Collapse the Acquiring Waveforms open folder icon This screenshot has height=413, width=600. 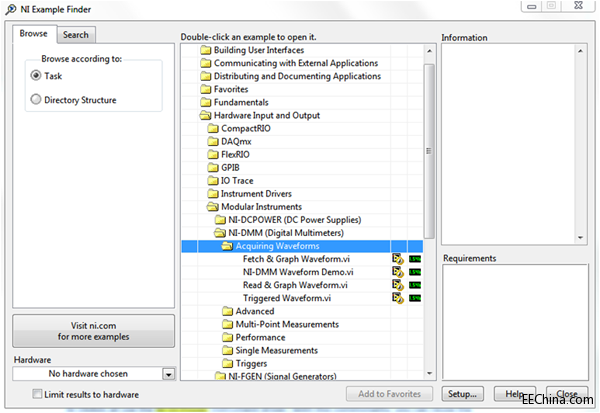pyautogui.click(x=228, y=246)
